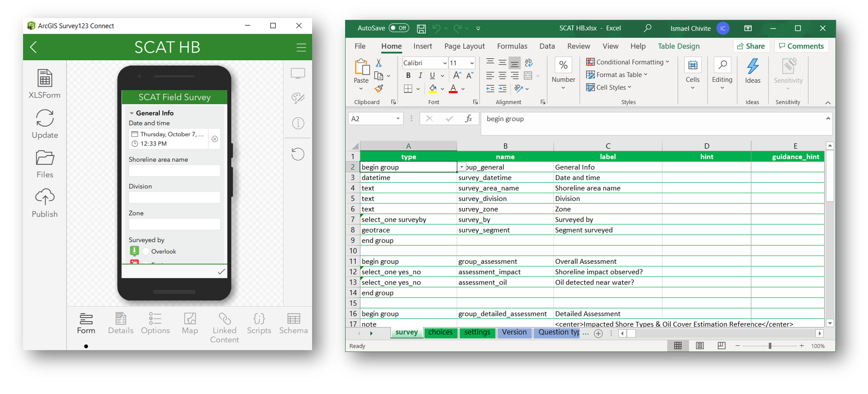Open the Table Design tab

tap(678, 46)
